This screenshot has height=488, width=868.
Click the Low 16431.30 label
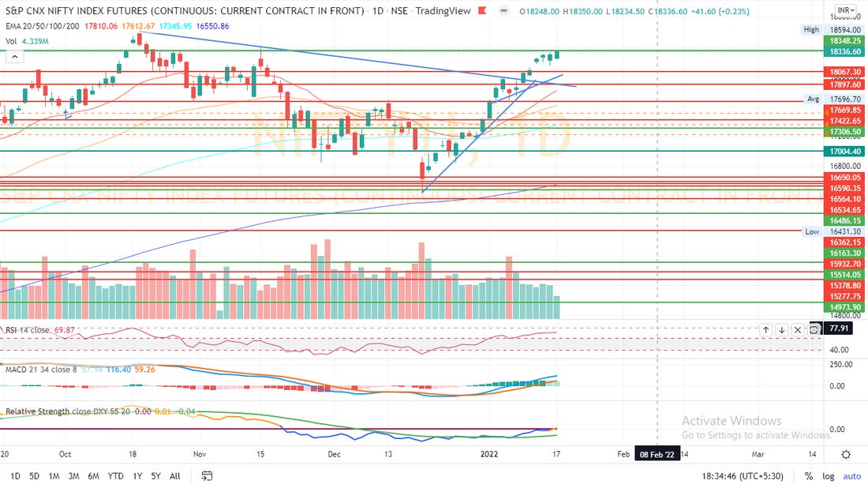pos(832,231)
